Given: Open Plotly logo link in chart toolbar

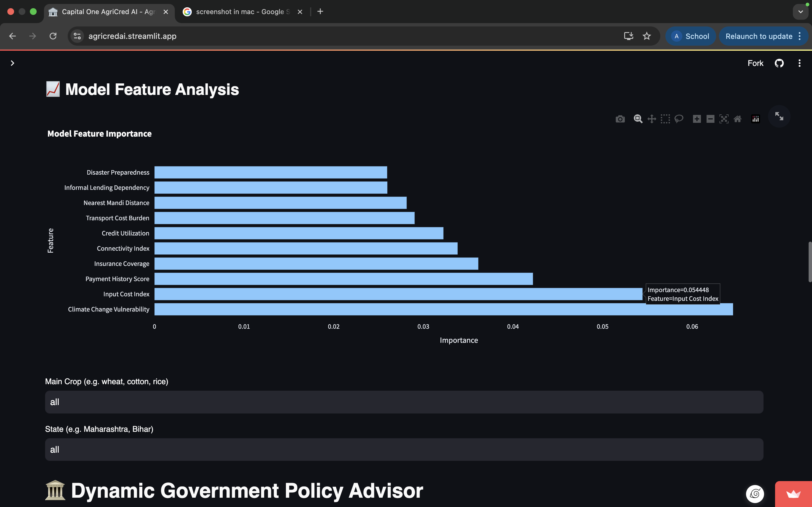Looking at the screenshot, I should tap(755, 119).
